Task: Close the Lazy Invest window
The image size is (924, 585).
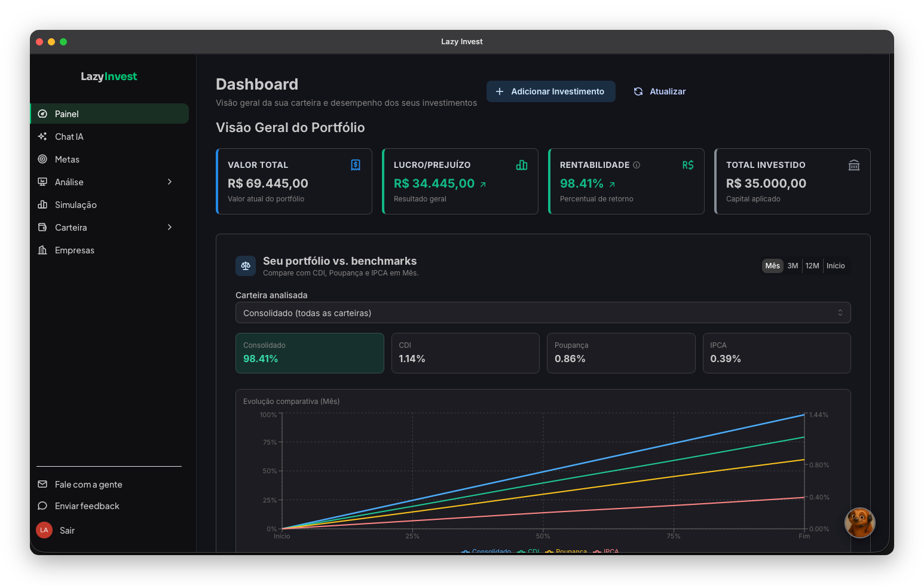Action: [39, 42]
